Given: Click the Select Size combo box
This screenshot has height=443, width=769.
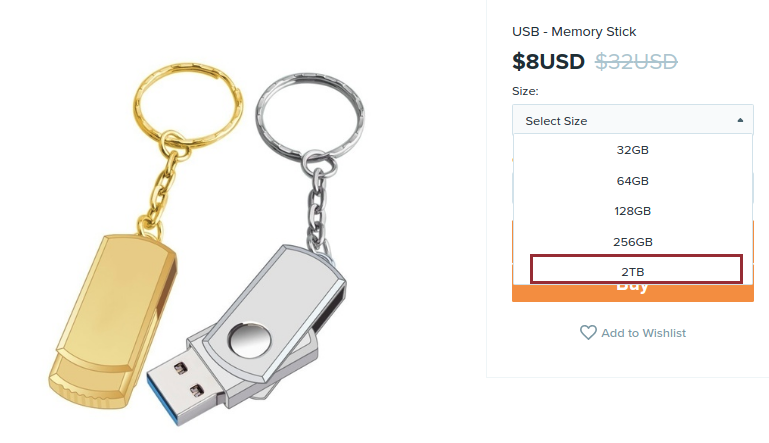Looking at the screenshot, I should click(x=633, y=119).
